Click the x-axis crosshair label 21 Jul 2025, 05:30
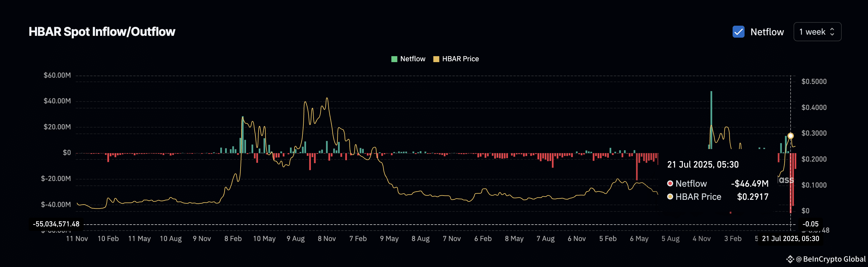This screenshot has height=267, width=868. coord(790,239)
